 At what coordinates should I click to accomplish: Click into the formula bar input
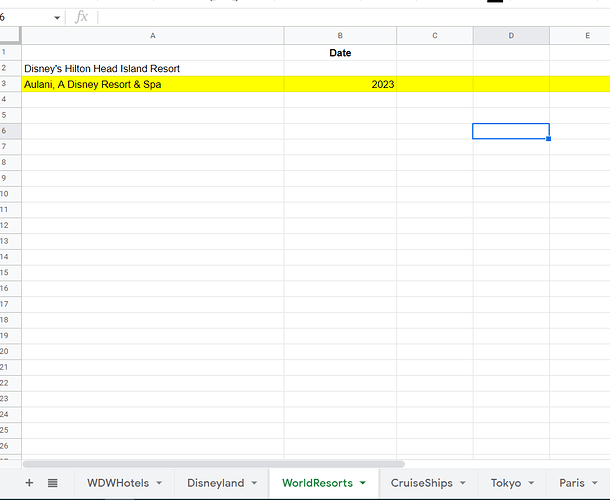[353, 17]
